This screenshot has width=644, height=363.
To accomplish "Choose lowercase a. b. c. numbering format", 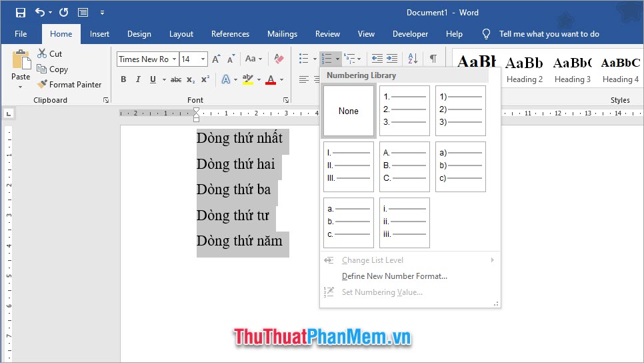I will tap(348, 223).
